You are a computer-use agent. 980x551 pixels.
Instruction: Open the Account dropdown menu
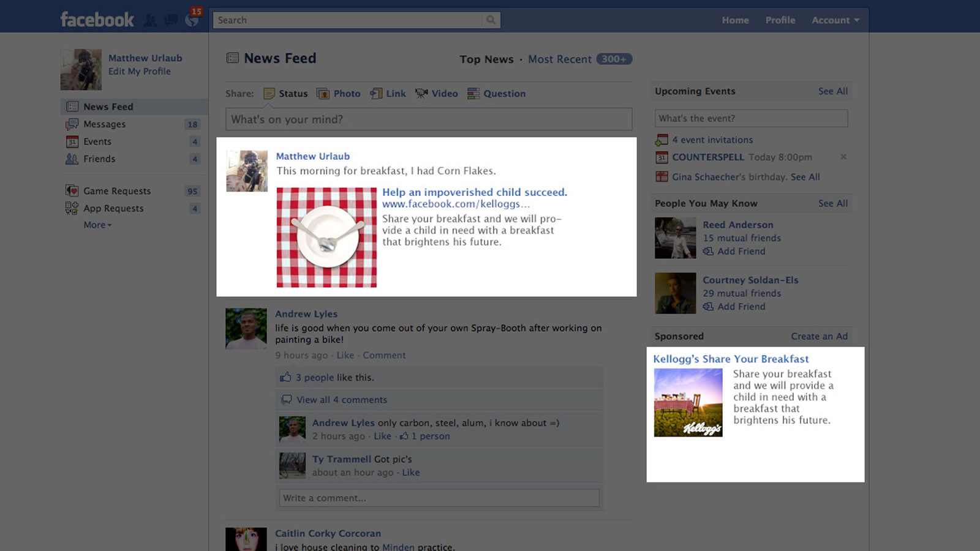pos(835,20)
